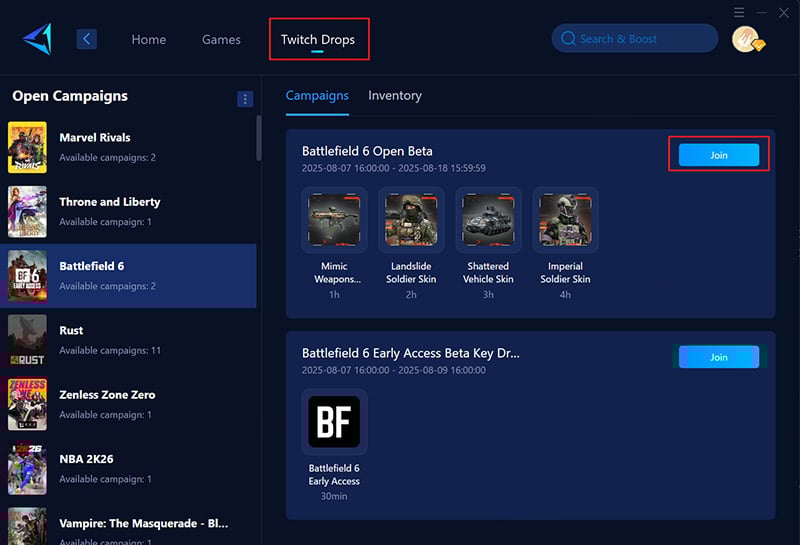Select Marvel Rivals in campaign list
Viewport: 800px width, 545px height.
[x=128, y=147]
